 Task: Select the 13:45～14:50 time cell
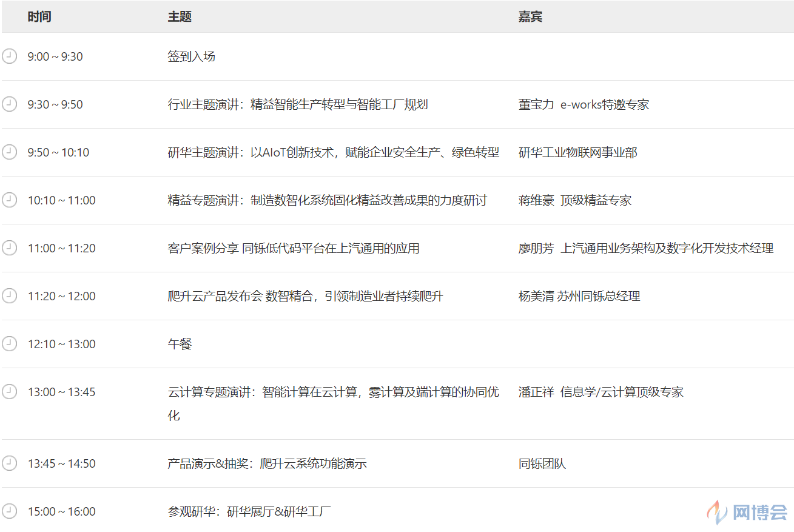(x=62, y=464)
